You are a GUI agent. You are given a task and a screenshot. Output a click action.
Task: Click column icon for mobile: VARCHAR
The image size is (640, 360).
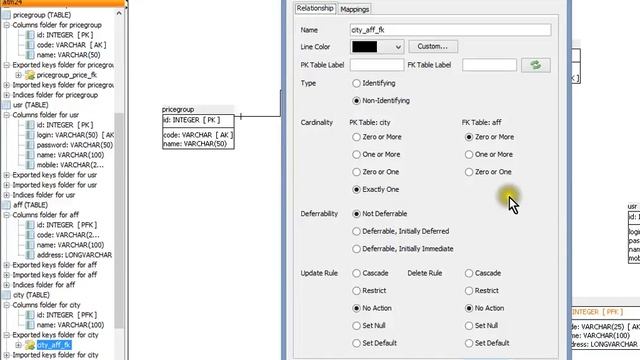coord(30,165)
